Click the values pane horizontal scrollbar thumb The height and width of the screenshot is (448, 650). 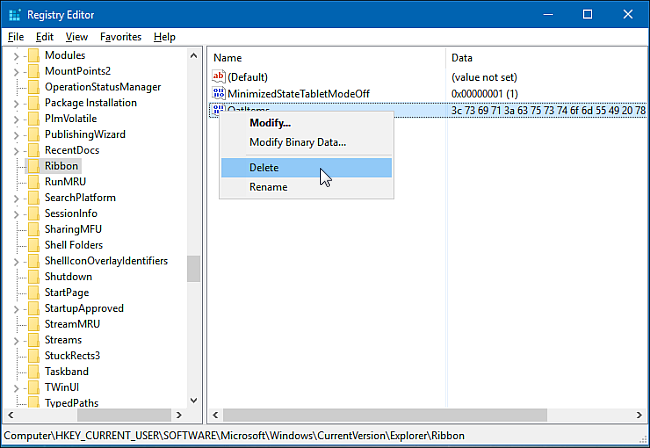[x=385, y=415]
